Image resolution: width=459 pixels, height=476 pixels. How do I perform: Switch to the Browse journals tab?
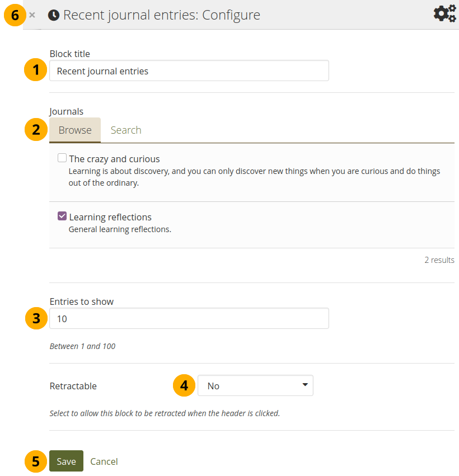[x=75, y=130]
